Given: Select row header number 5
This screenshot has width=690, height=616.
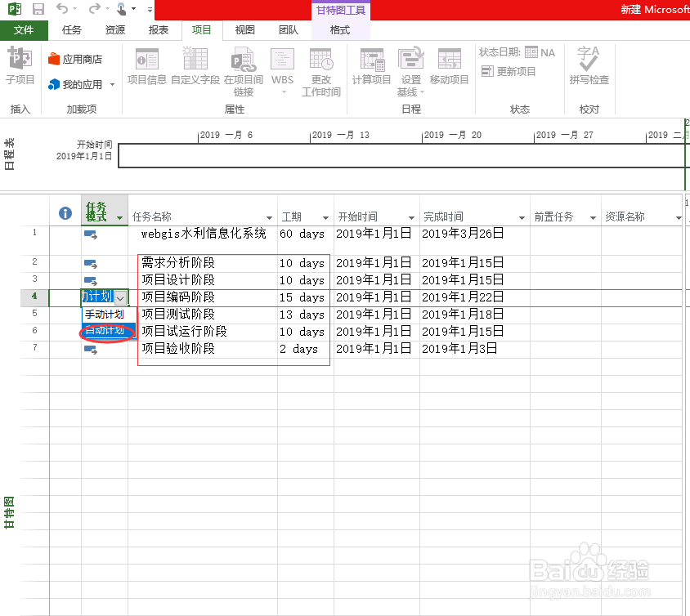Looking at the screenshot, I should (x=35, y=314).
